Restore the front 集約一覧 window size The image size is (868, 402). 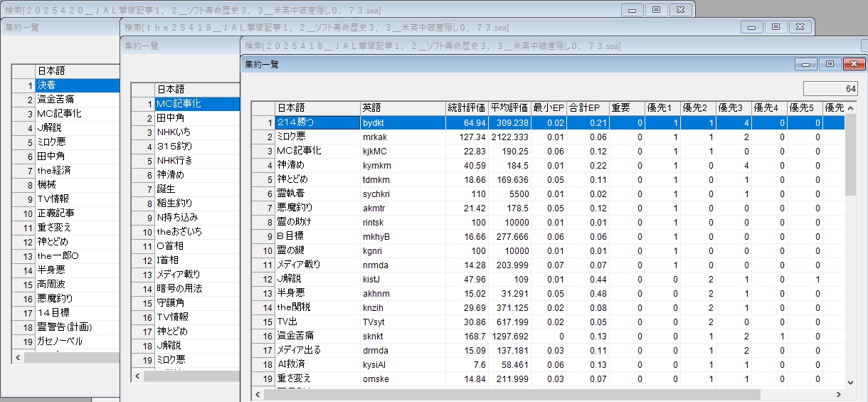pyautogui.click(x=830, y=64)
